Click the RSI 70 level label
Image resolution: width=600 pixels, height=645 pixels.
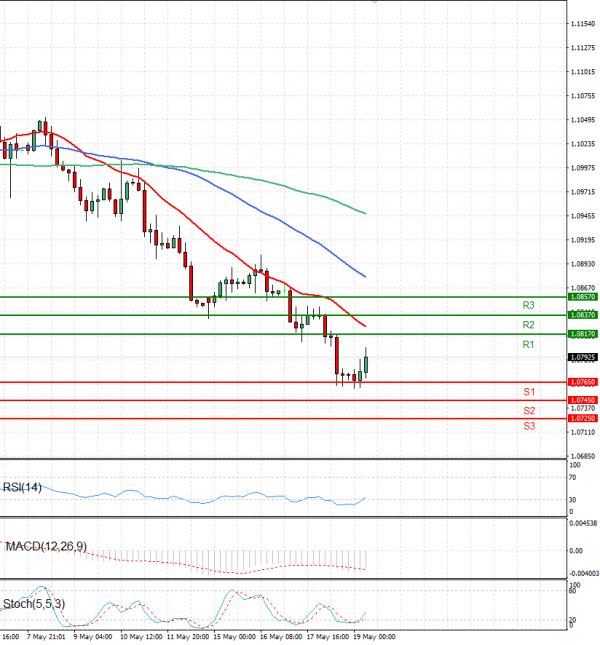[572, 478]
